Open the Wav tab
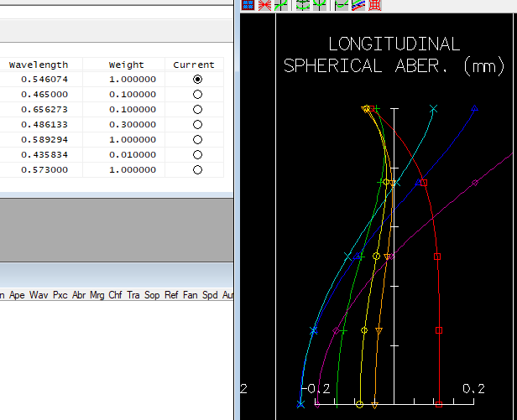 pos(39,295)
